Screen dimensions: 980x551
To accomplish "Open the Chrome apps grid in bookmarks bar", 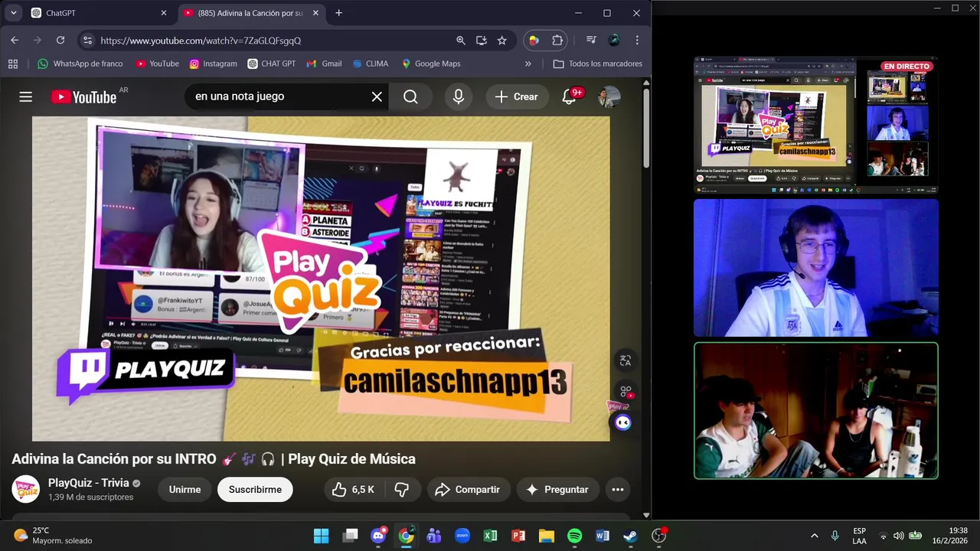I will tap(13, 64).
